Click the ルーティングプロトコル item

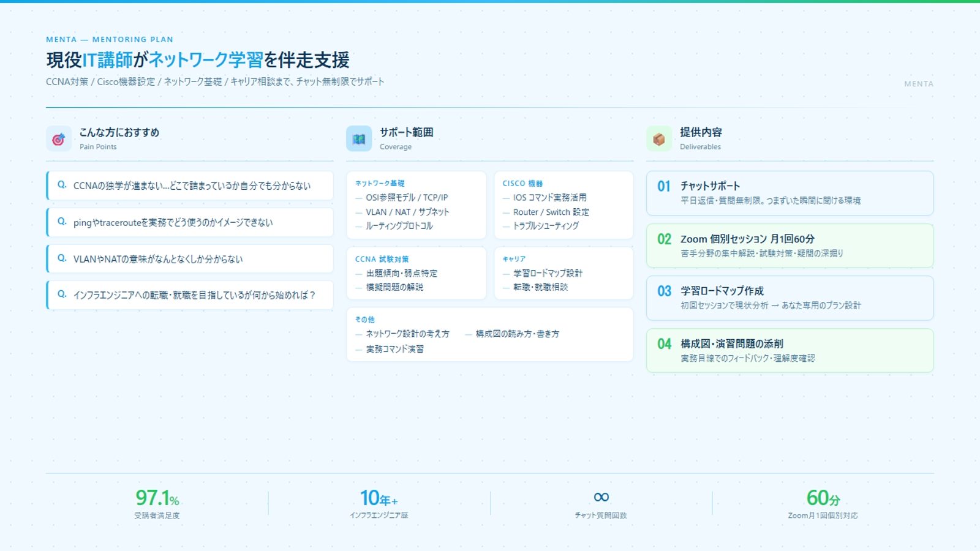point(399,226)
